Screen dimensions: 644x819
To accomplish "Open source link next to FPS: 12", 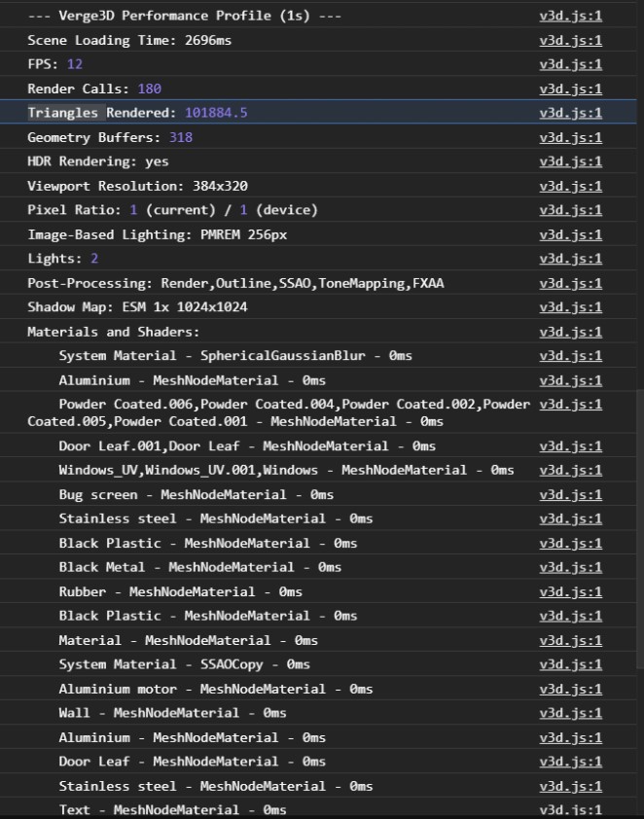I will [x=570, y=64].
